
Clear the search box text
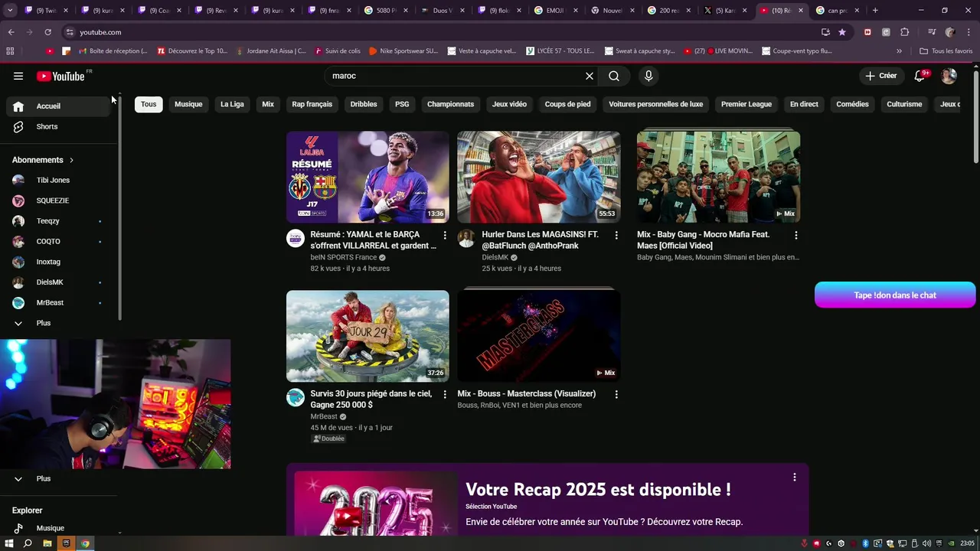[x=590, y=76]
